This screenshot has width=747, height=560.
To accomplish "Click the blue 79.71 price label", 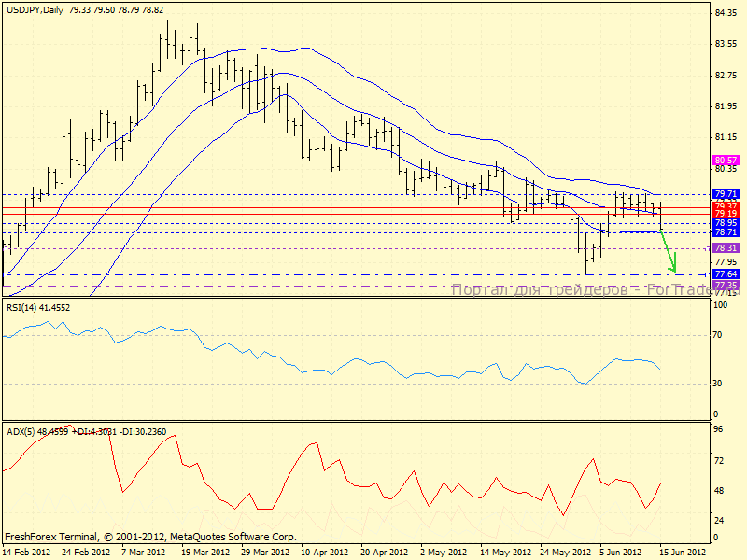I will tap(726, 194).
